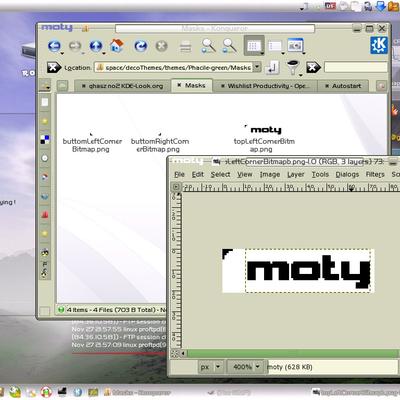Open the Home folder icon in Konqueror
Screen dimensions: 400x400
tap(117, 46)
